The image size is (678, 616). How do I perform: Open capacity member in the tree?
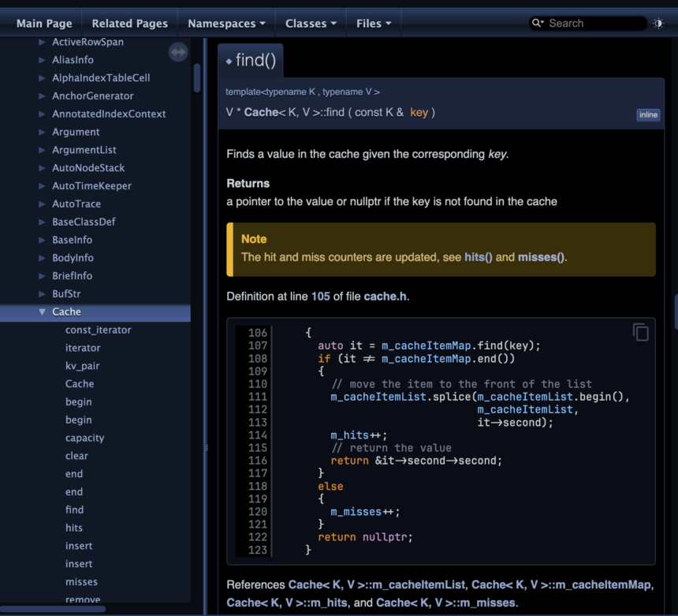tap(85, 438)
